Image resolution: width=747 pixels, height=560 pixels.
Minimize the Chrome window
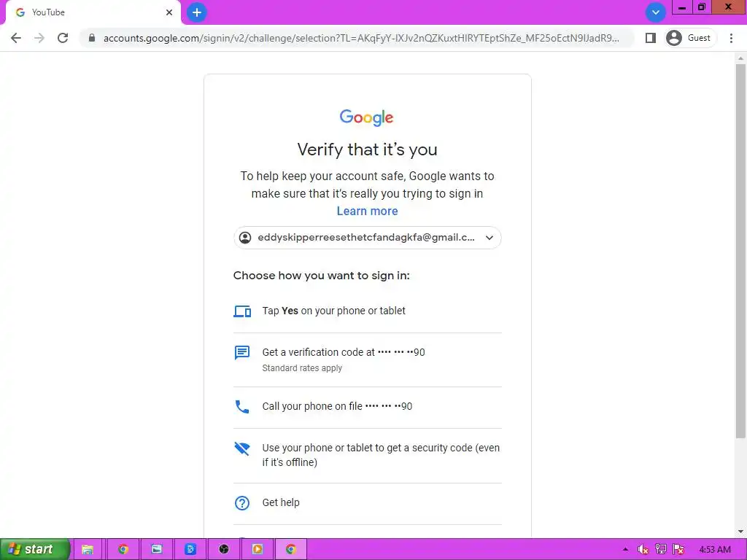(x=682, y=7)
